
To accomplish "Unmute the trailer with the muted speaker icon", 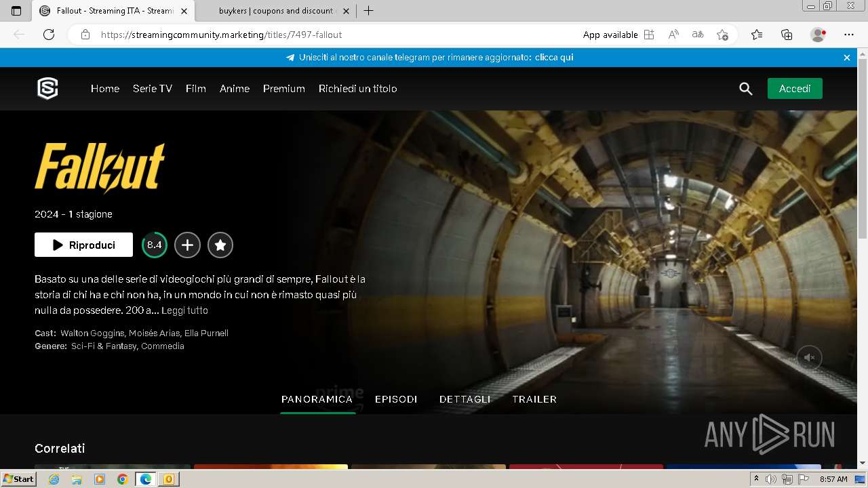I will pyautogui.click(x=809, y=357).
